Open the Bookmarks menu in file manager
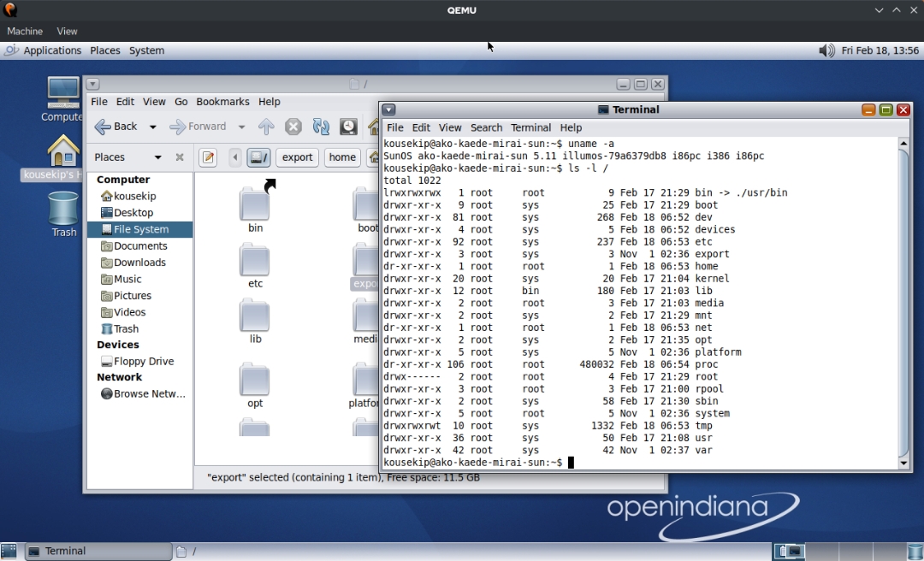Image resolution: width=924 pixels, height=561 pixels. [222, 102]
